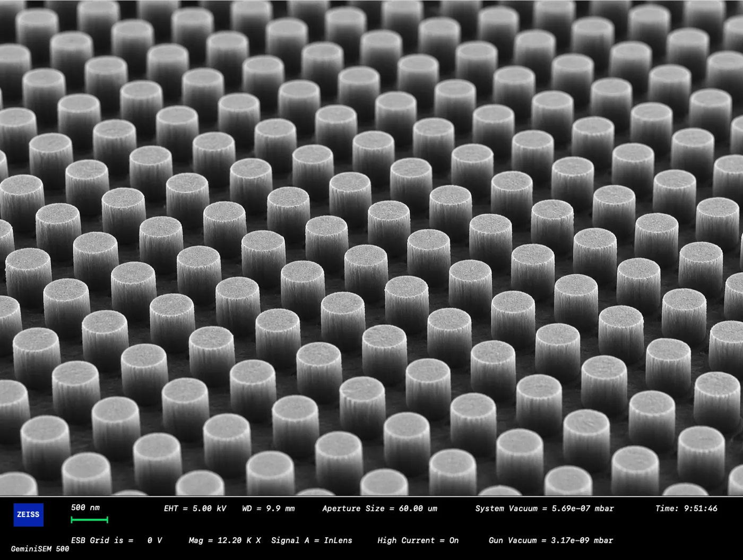
Task: Click the 'ESB Grid is = 0 V' entry
Action: point(117,540)
